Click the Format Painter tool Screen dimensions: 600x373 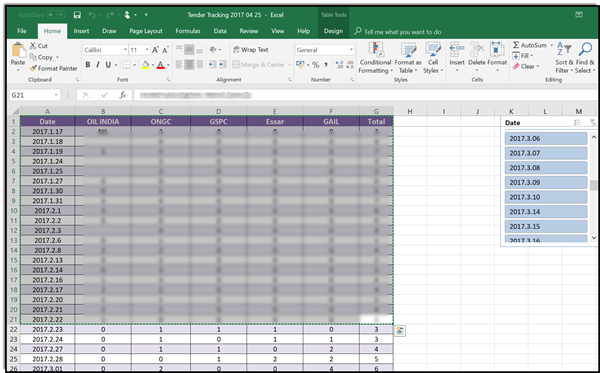point(54,68)
